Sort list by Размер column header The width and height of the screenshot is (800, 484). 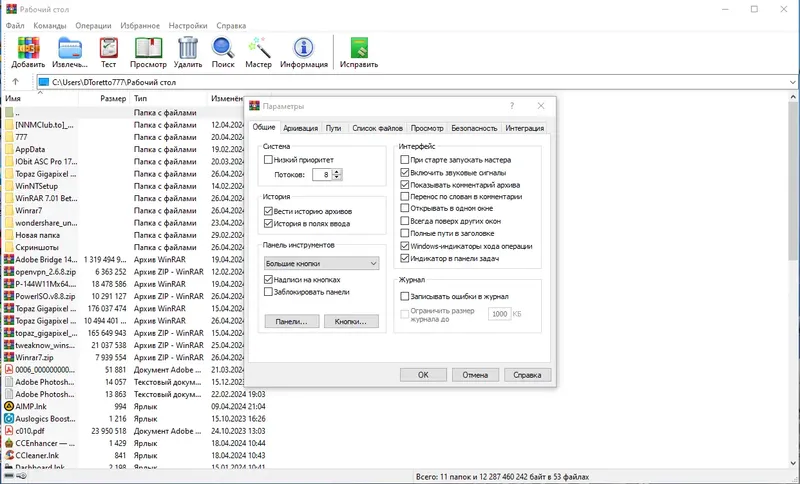[104, 98]
